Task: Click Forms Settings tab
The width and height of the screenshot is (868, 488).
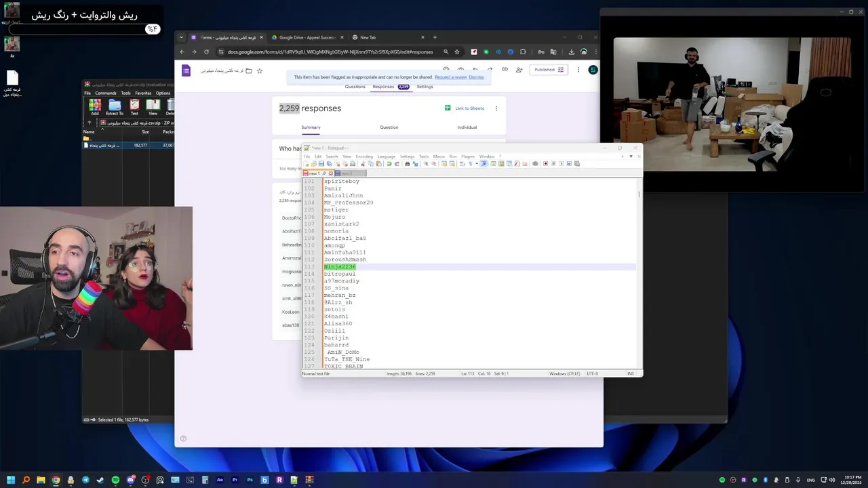Action: 425,87
